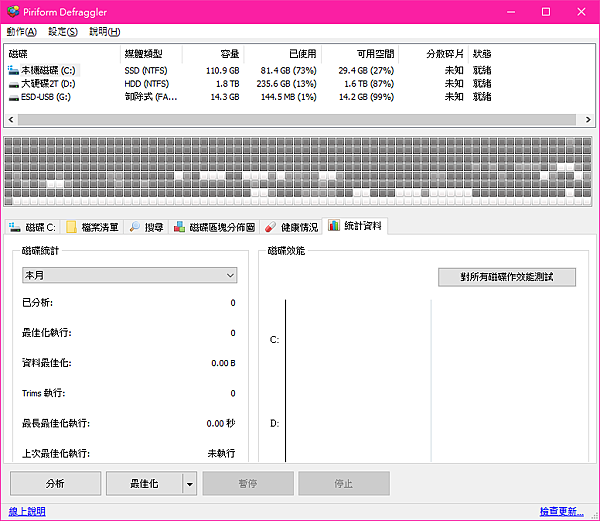This screenshot has width=600, height=521.
Task: Click the 最佳化 button
Action: pos(144,484)
